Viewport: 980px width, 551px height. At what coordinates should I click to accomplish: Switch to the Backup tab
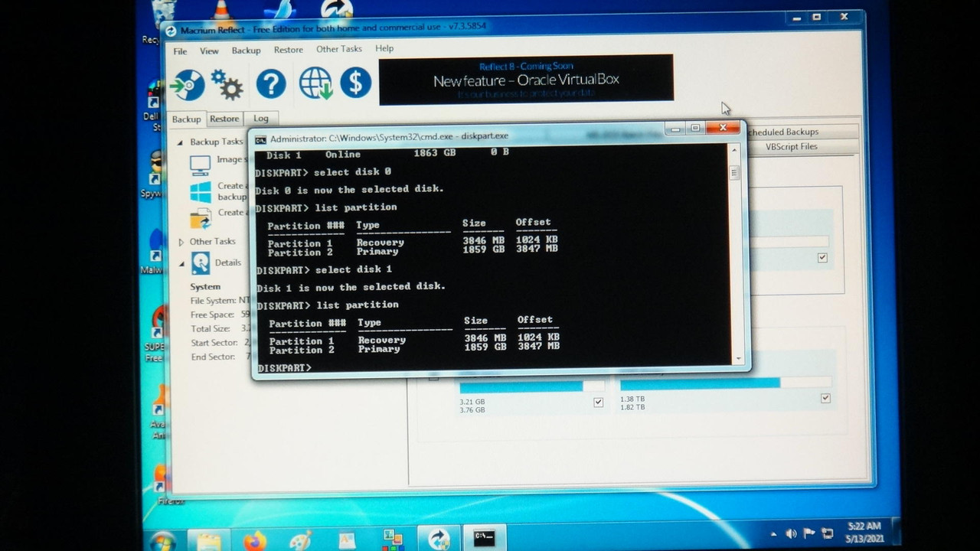point(186,119)
